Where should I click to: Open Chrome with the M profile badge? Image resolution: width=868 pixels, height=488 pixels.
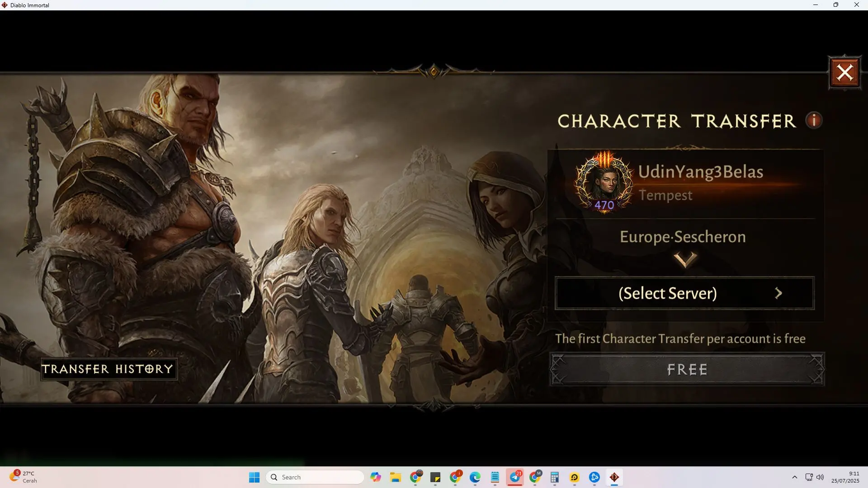535,477
